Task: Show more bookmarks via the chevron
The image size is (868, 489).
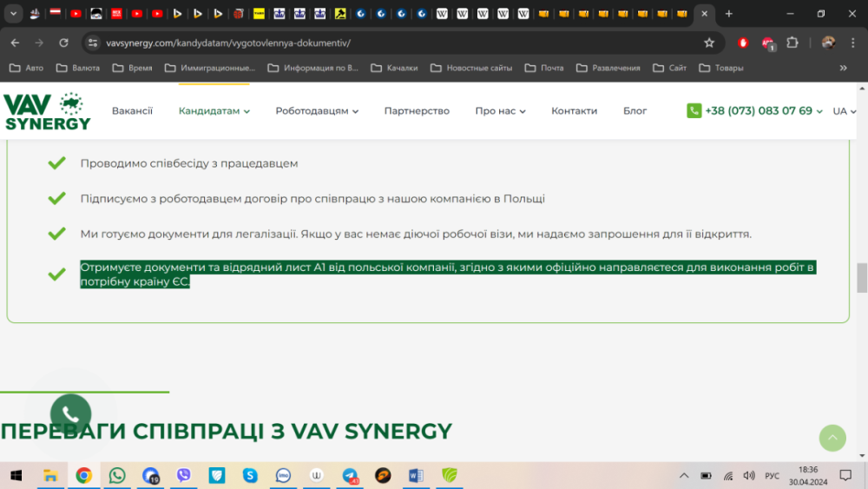Action: coord(843,68)
